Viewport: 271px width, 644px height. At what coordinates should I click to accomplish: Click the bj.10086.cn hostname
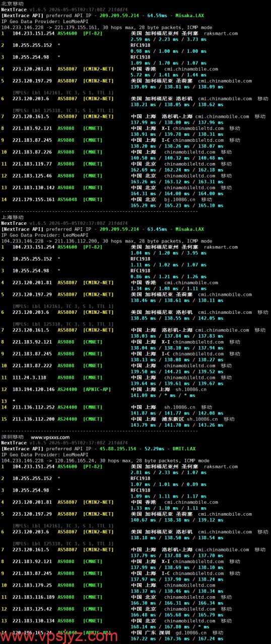[179, 199]
